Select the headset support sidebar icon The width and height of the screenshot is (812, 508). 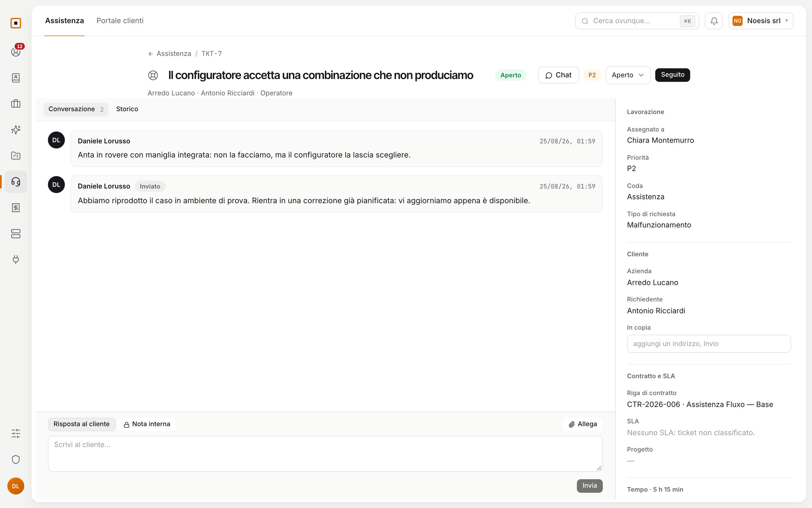point(16,182)
